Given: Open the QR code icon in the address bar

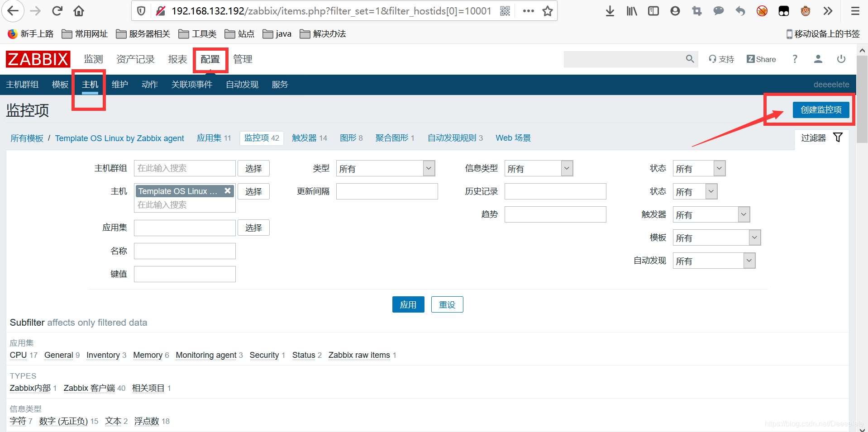Looking at the screenshot, I should point(505,11).
